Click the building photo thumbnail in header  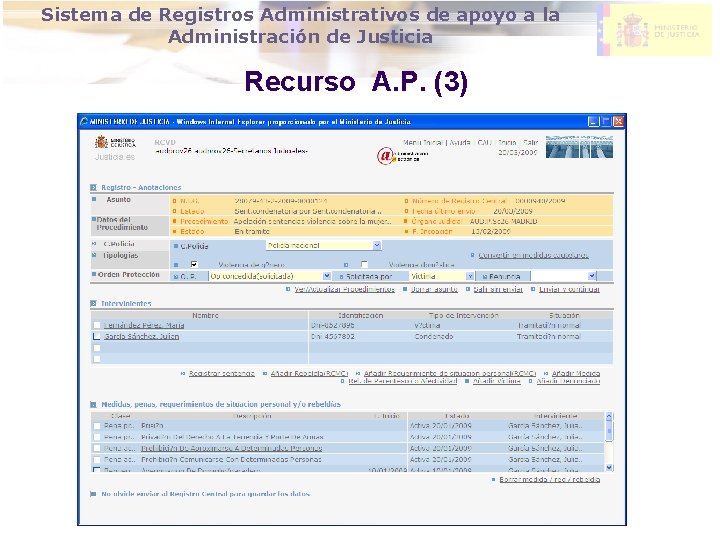(579, 147)
